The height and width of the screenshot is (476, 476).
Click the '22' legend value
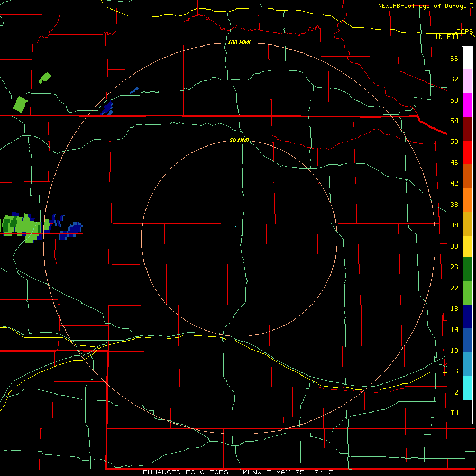[454, 288]
